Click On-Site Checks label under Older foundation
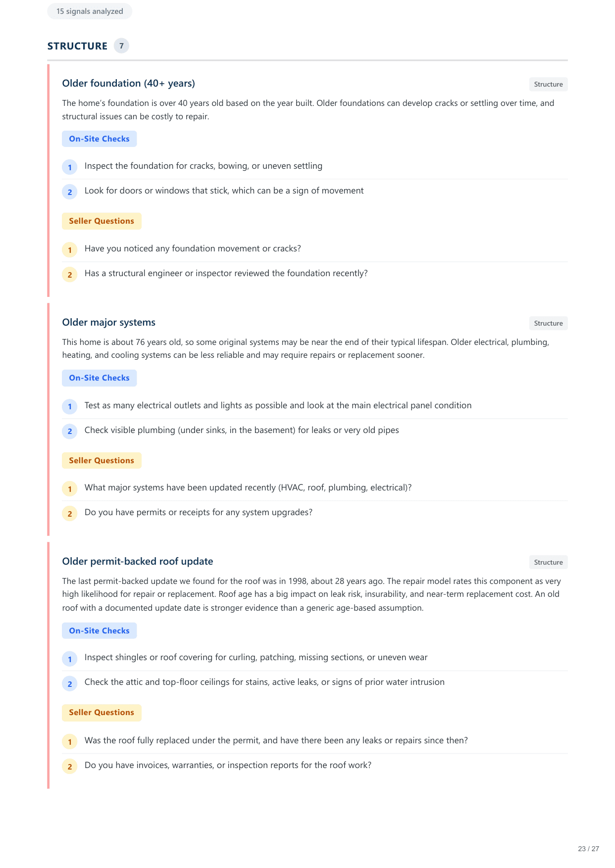 [99, 139]
